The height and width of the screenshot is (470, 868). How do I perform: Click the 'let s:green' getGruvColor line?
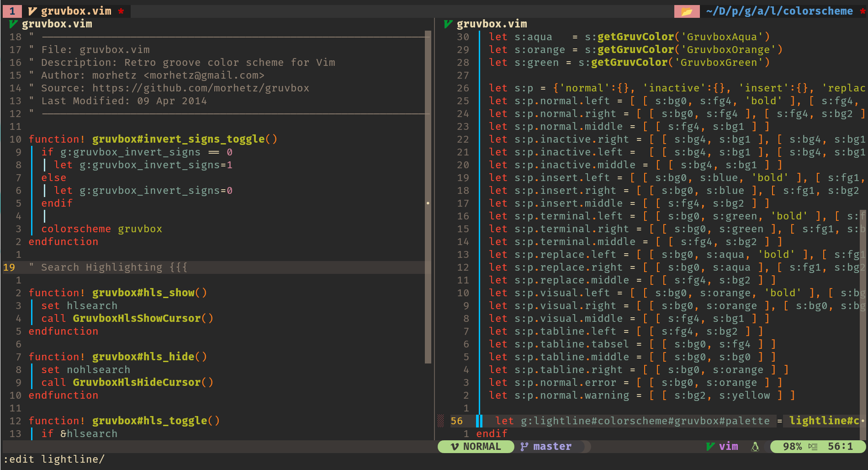tap(630, 62)
